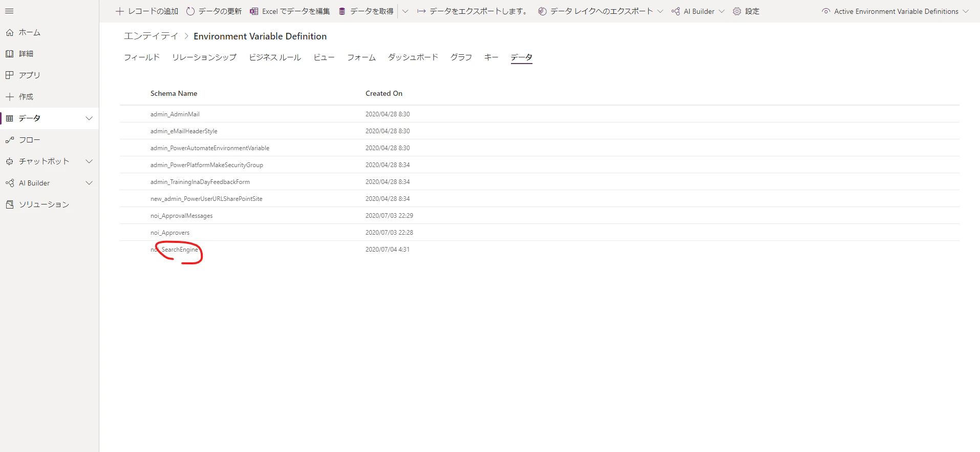Switch to the グラフ tab

point(461,57)
